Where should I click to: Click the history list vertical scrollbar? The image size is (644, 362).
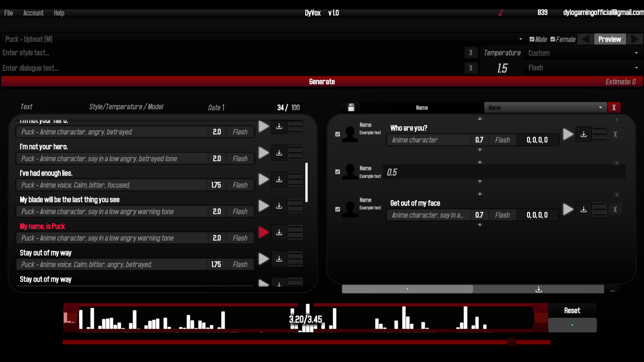point(307,182)
